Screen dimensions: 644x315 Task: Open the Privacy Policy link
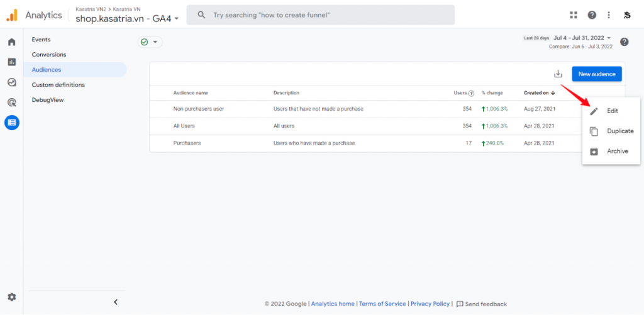pos(430,304)
